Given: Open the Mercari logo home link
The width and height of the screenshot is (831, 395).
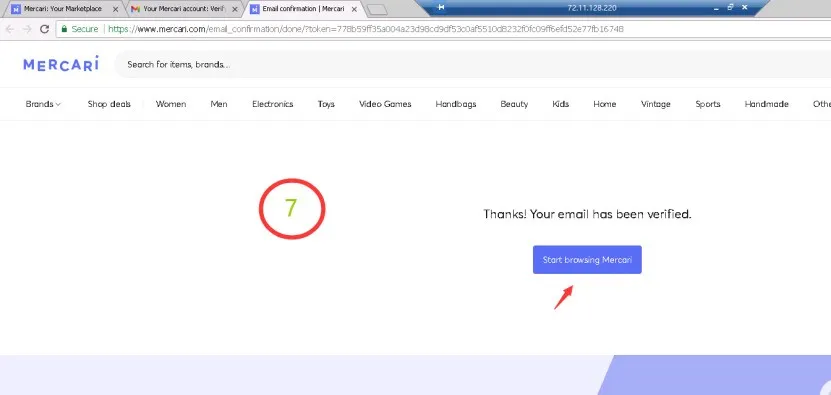Looking at the screenshot, I should (x=61, y=64).
